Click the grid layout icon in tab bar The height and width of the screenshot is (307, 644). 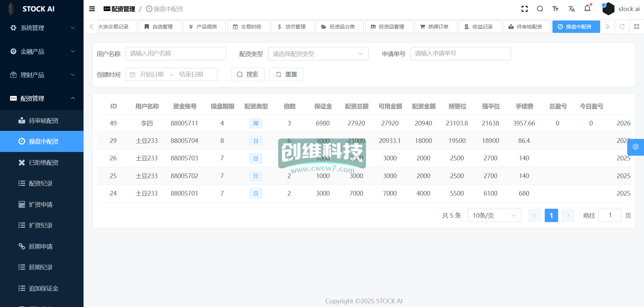pos(636,27)
